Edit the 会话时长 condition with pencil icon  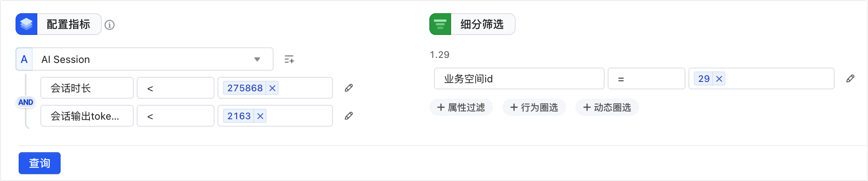tap(349, 88)
